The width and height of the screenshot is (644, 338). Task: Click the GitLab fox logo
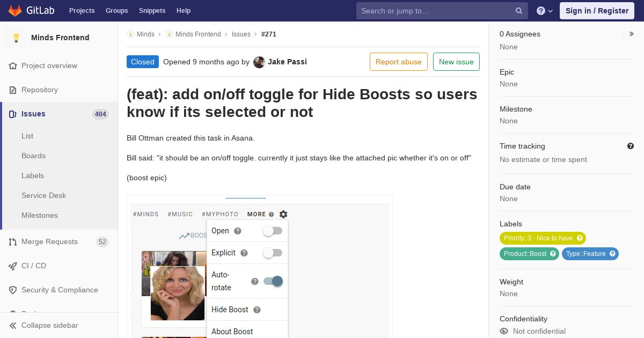click(x=15, y=10)
